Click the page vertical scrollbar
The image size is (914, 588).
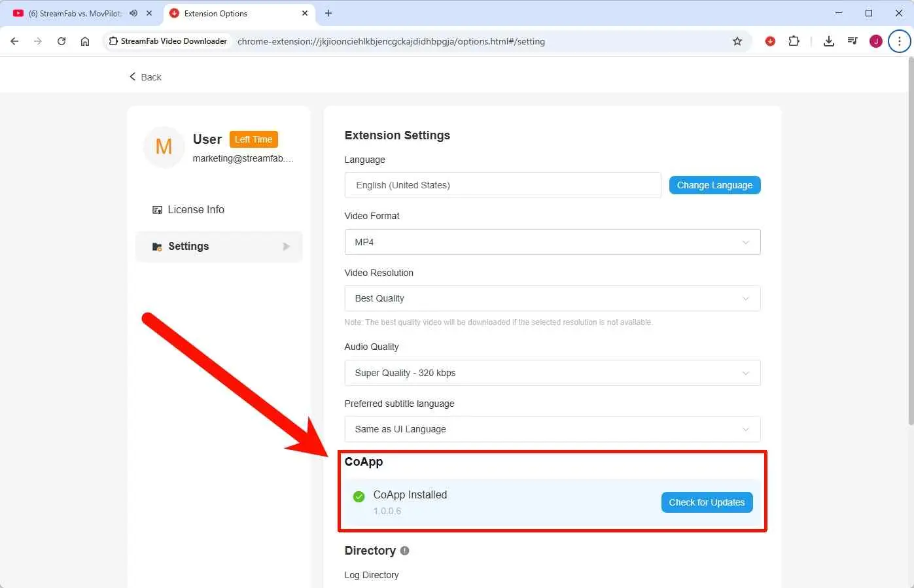click(910, 241)
